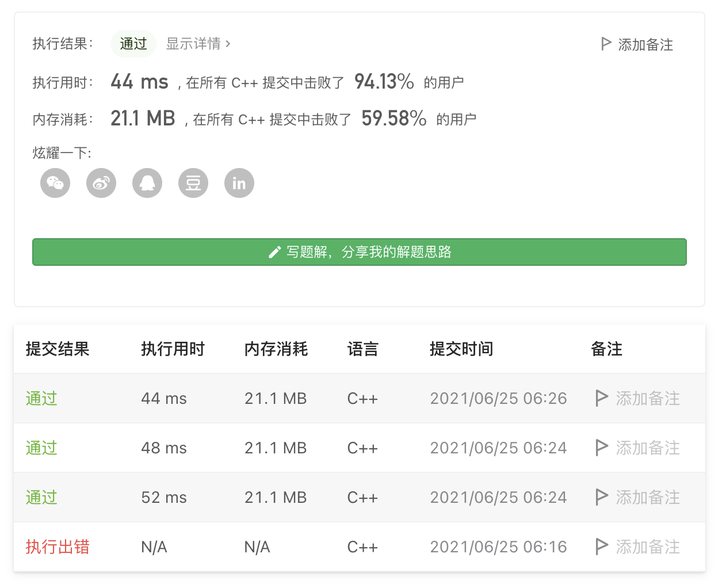The height and width of the screenshot is (588, 726).
Task: Open the failed 执行出错 submission
Action: pyautogui.click(x=58, y=547)
